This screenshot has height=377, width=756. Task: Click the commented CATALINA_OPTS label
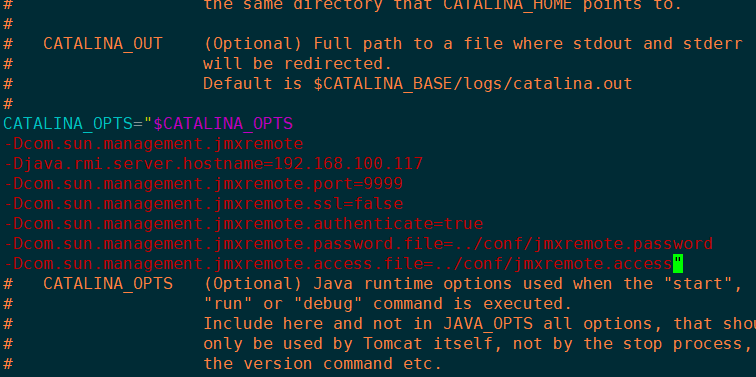click(x=108, y=283)
